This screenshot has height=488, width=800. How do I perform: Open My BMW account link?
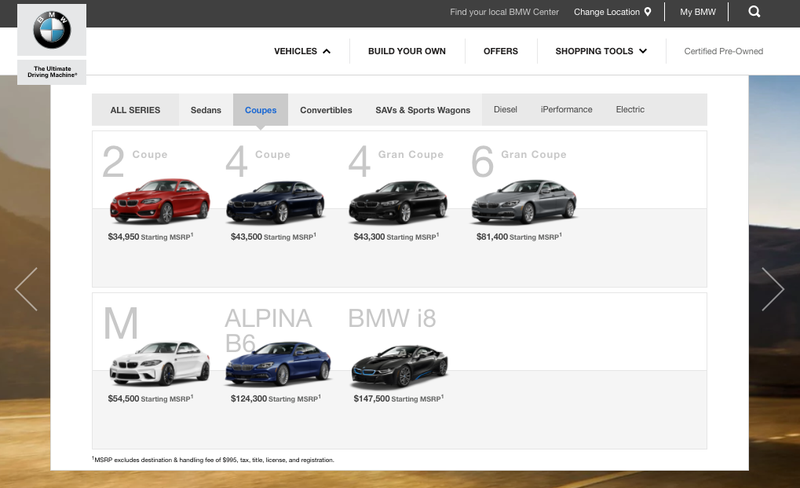pos(697,12)
